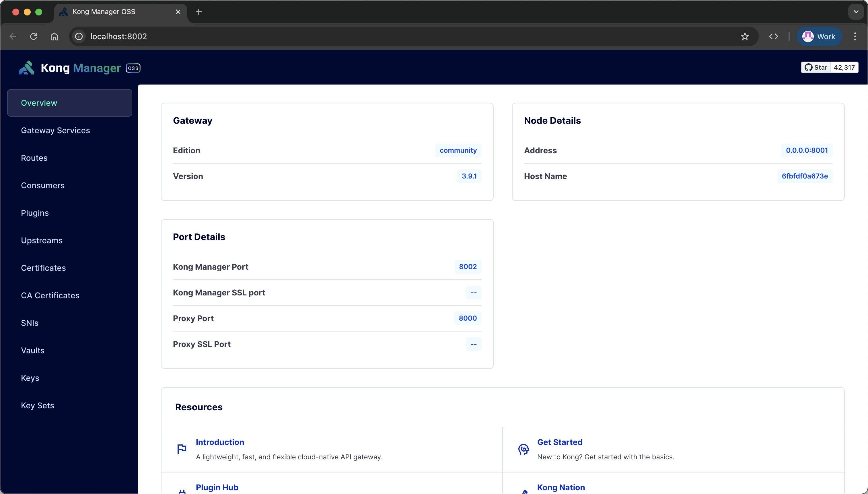Bookmark the page with the star icon
868x494 pixels.
click(744, 36)
